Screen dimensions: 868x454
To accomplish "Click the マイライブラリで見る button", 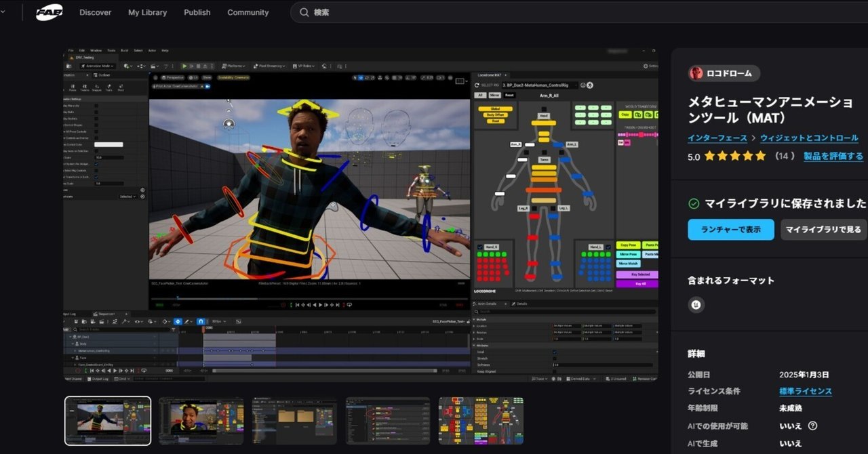I will (x=824, y=229).
